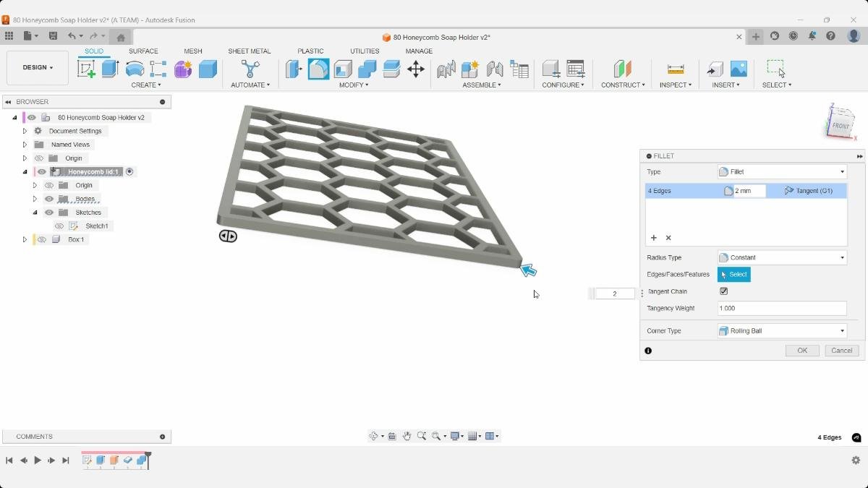This screenshot has height=488, width=868.
Task: Open the Radius Type Constant dropdown
Action: coord(782,257)
